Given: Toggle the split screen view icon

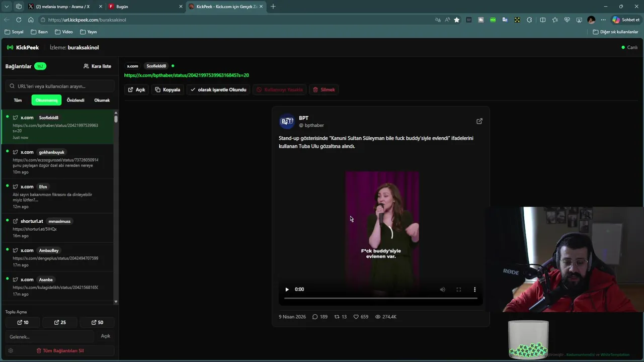Looking at the screenshot, I should tap(542, 20).
